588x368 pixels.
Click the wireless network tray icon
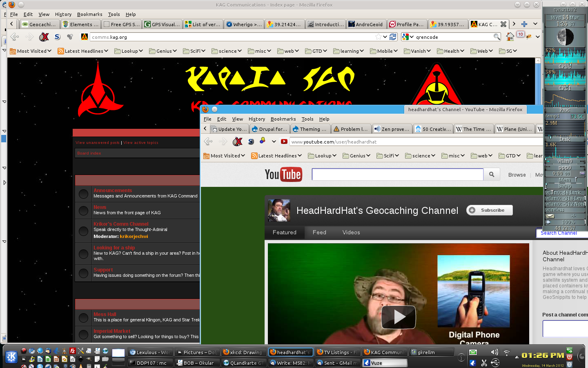(507, 352)
